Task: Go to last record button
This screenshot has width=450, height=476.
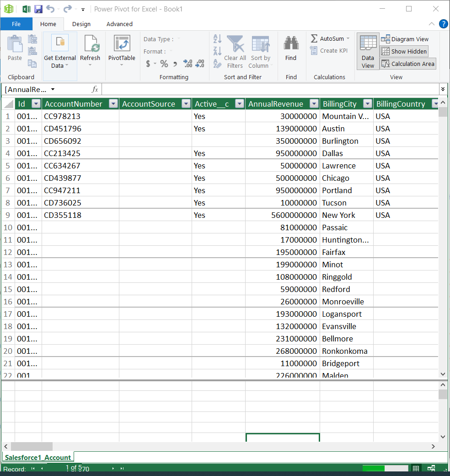Action: click(122, 468)
